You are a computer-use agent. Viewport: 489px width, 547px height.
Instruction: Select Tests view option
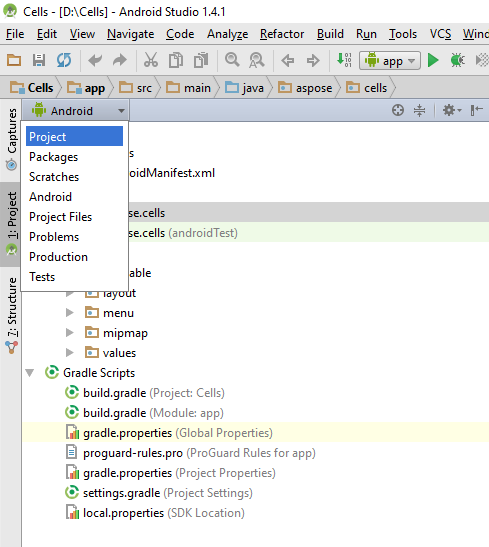[x=74, y=277]
